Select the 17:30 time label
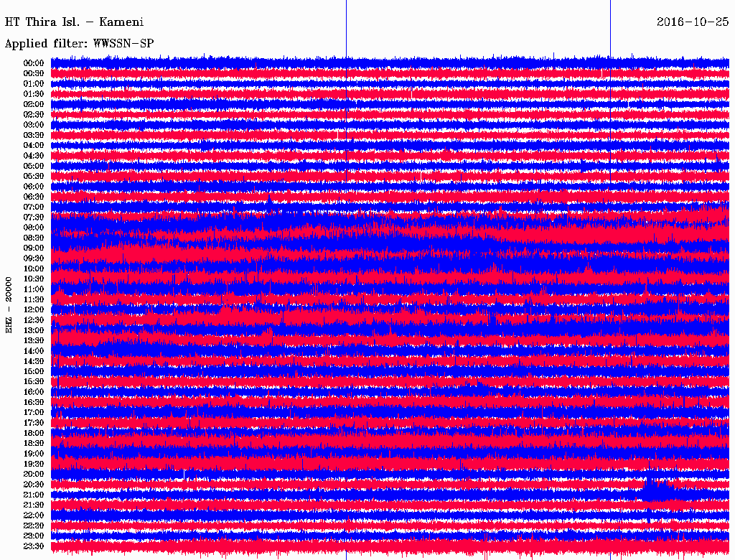Viewport: 735px width, 560px height. click(x=34, y=423)
